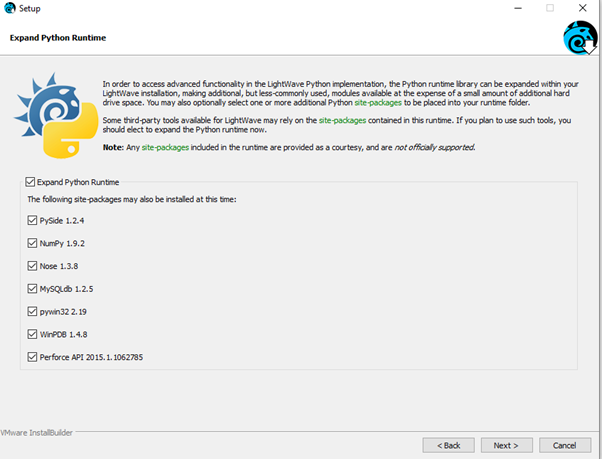Click the VMware InstallBuilder label

click(x=36, y=433)
